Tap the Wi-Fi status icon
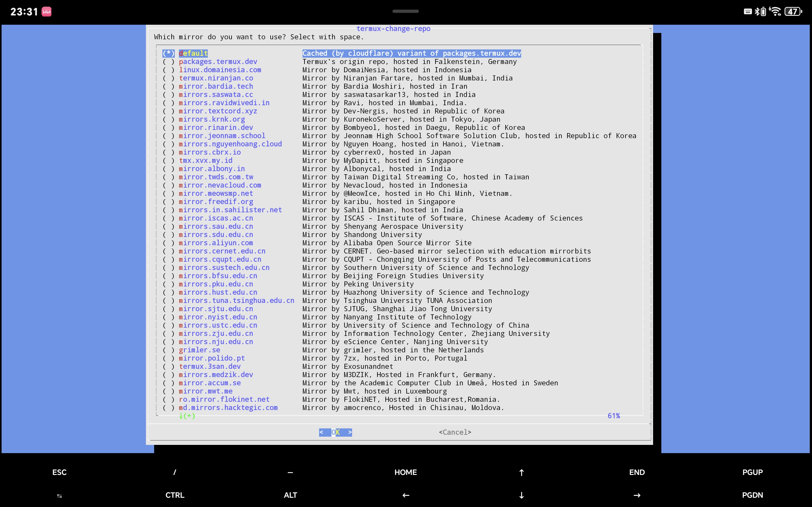812x507 pixels. coord(776,12)
